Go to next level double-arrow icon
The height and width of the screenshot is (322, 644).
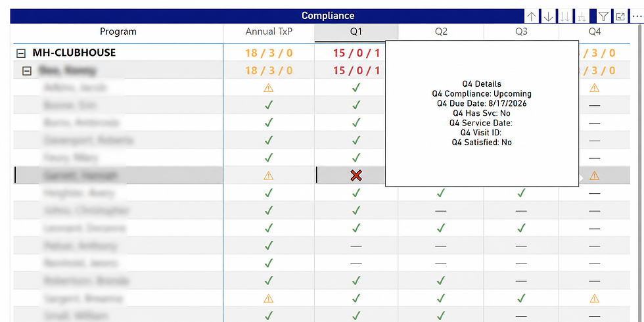565,17
